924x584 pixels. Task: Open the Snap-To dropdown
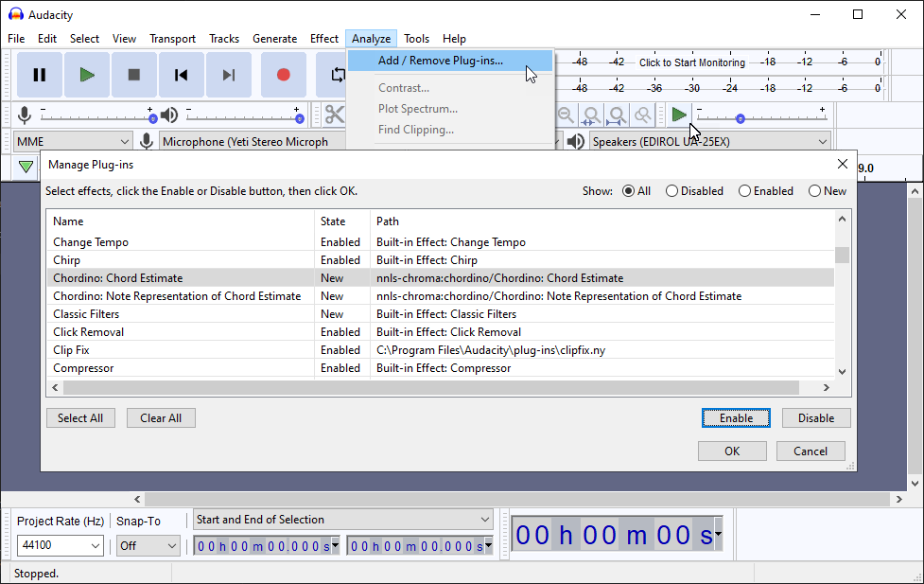click(x=148, y=545)
